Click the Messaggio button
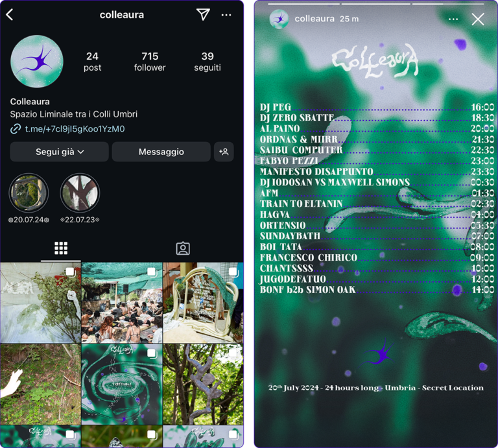The height and width of the screenshot is (448, 498). [x=161, y=152]
